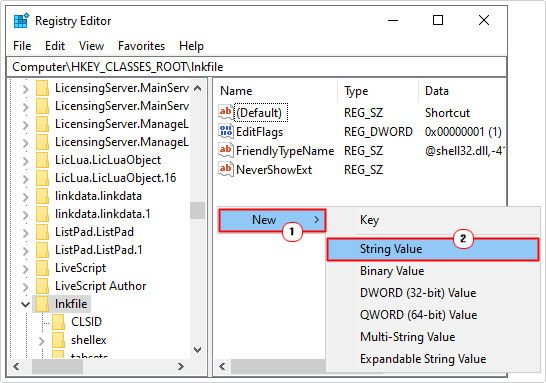Click the (Default) string value icon
The height and width of the screenshot is (383, 546).
click(226, 112)
